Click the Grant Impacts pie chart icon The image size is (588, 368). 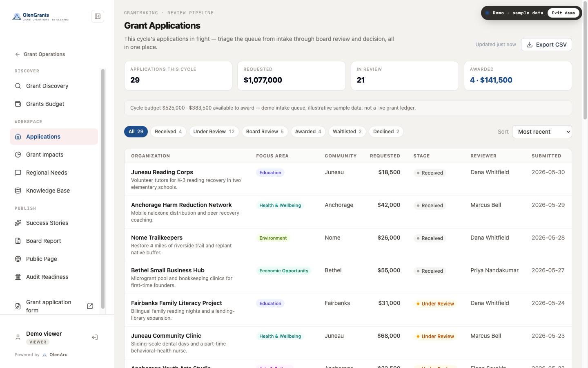pyautogui.click(x=18, y=155)
